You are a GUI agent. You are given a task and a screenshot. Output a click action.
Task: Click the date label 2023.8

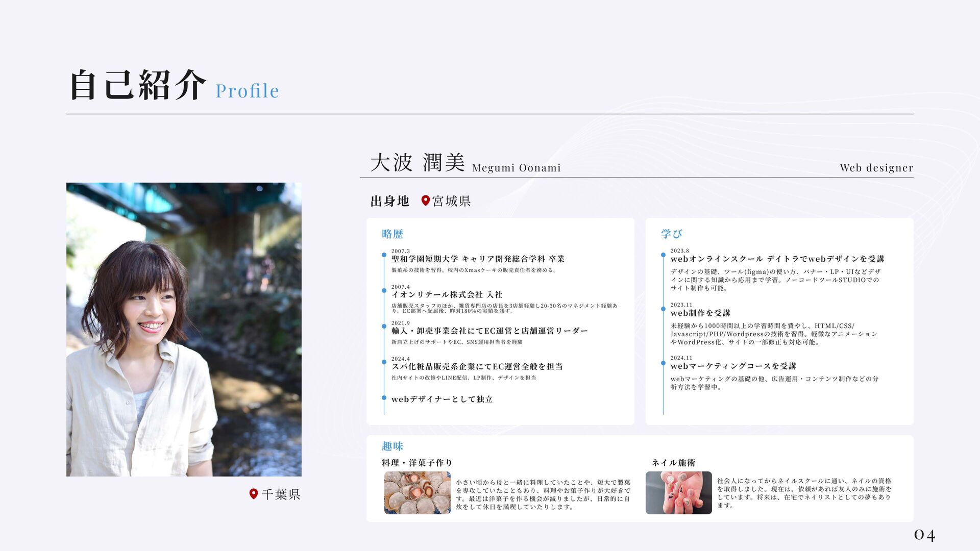tap(680, 251)
